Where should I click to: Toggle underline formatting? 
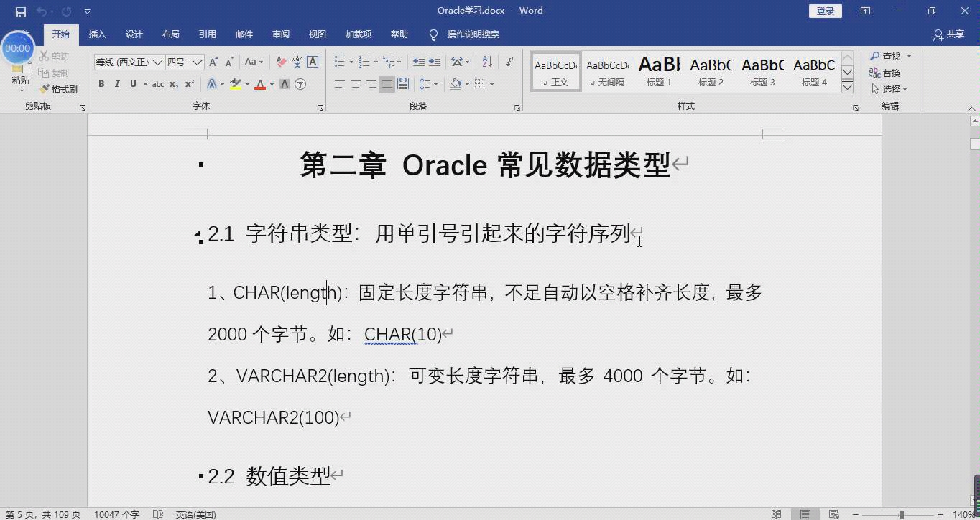click(x=133, y=84)
